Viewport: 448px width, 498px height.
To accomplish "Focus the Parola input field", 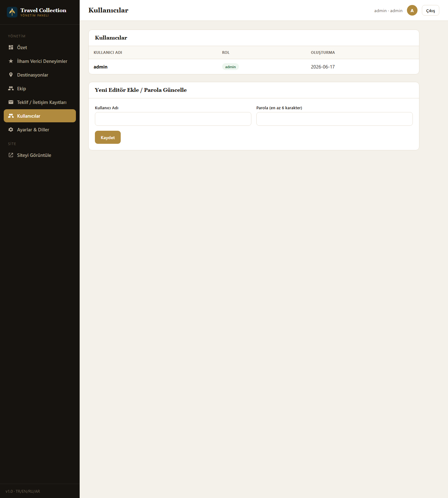I will [334, 119].
